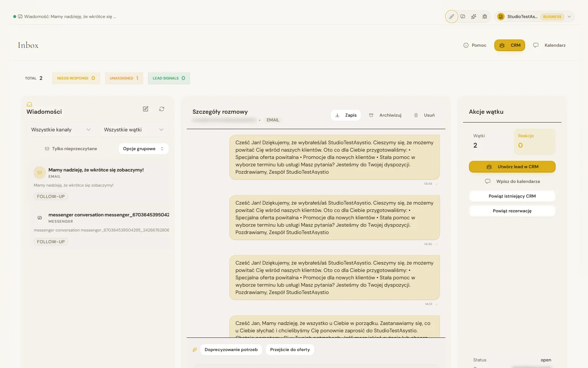Click the EMAIL channel label in conversation header

[273, 120]
